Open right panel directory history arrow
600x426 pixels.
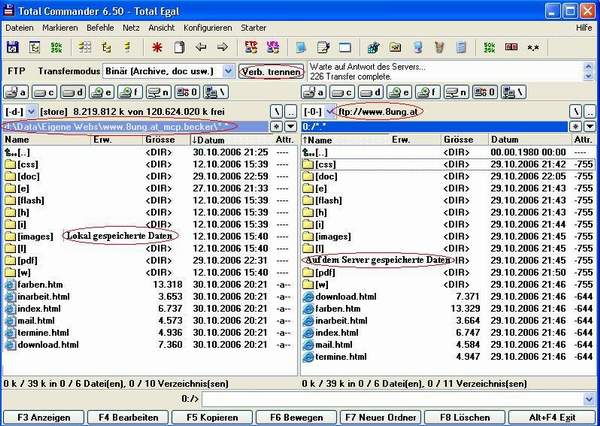(x=590, y=126)
